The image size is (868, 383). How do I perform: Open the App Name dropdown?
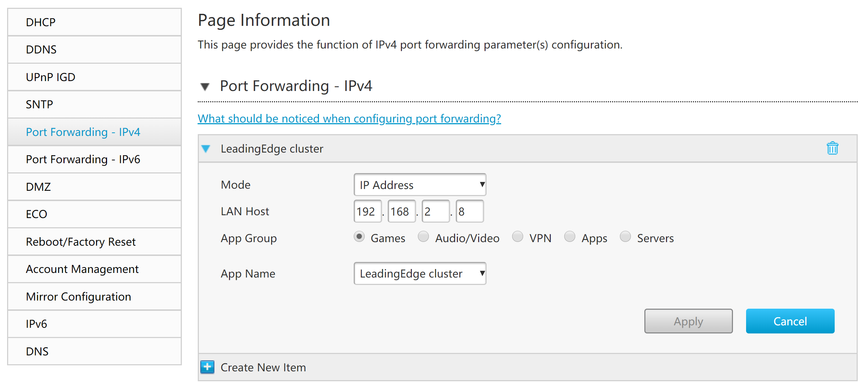point(420,273)
